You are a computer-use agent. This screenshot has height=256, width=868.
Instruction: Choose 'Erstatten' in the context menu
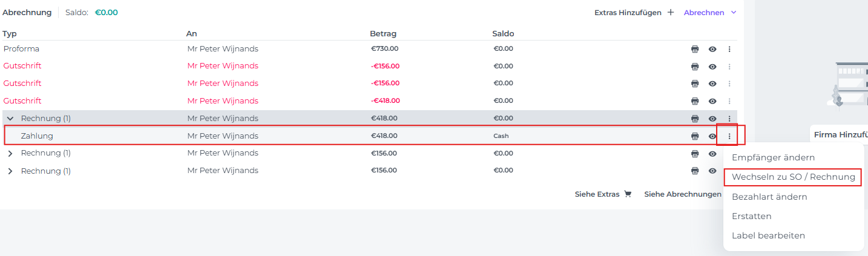pyautogui.click(x=751, y=216)
